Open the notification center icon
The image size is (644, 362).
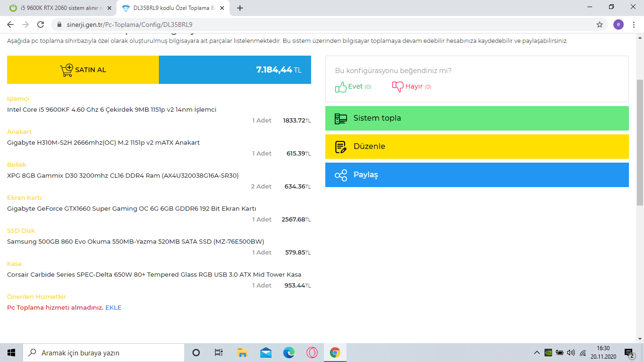coord(629,353)
